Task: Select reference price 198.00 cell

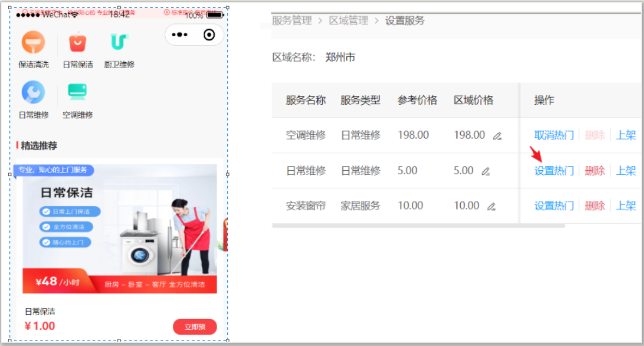Action: pyautogui.click(x=413, y=135)
